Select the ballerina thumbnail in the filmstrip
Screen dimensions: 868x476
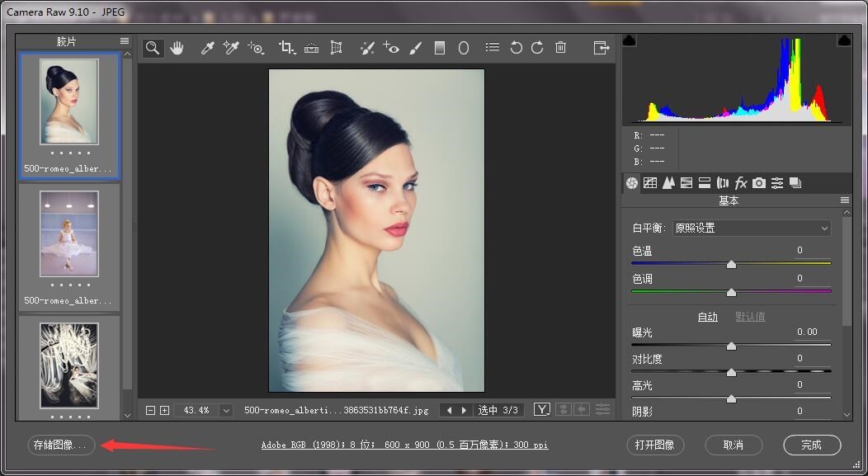[69, 234]
